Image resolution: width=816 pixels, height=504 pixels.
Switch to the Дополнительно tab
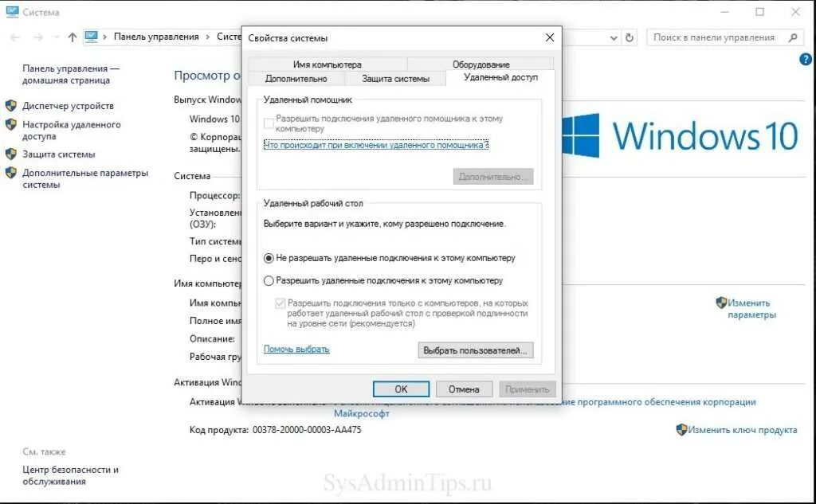[x=296, y=79]
